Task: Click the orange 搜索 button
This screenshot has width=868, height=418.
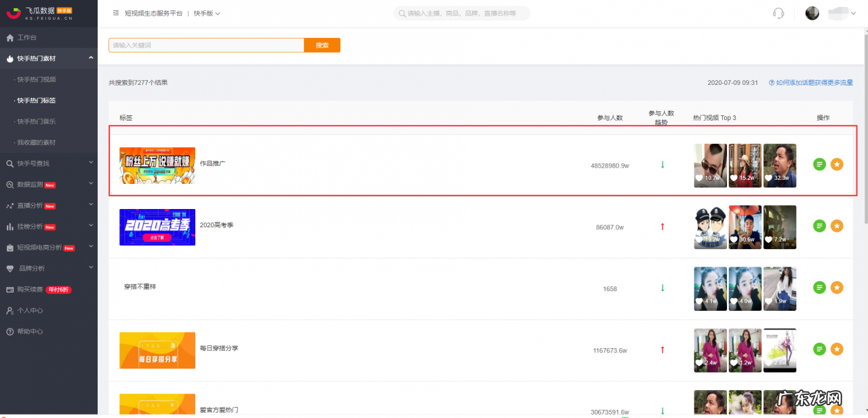Action: (322, 45)
